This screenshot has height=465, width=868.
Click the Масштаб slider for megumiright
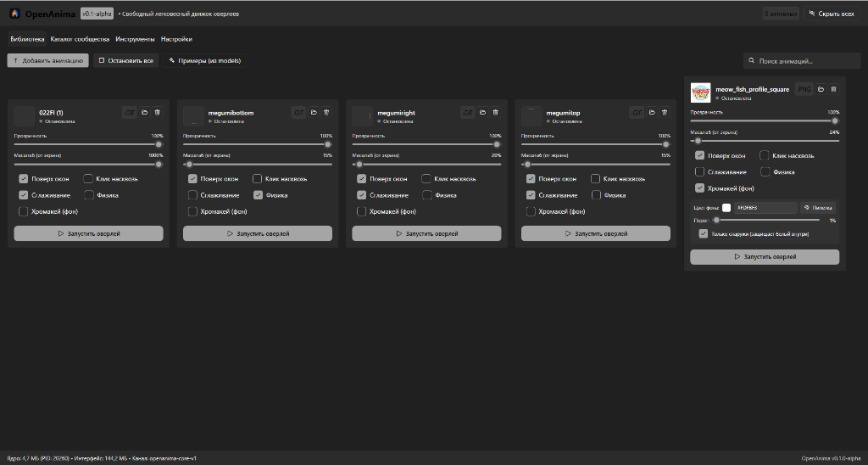[427, 164]
